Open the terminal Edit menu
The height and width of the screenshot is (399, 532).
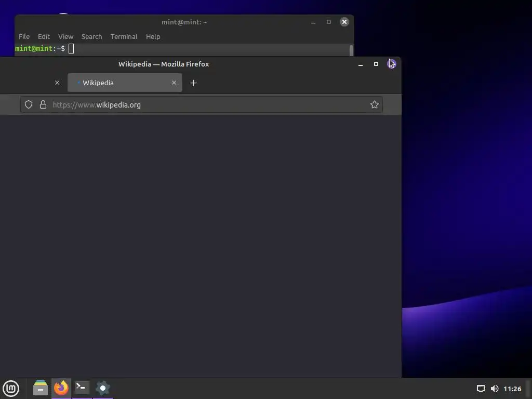point(44,37)
